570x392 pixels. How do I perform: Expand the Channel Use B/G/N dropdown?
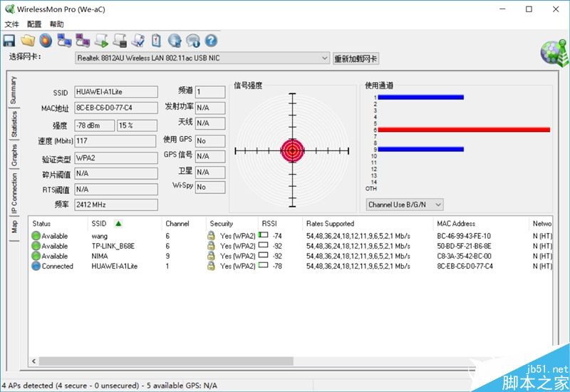405,205
